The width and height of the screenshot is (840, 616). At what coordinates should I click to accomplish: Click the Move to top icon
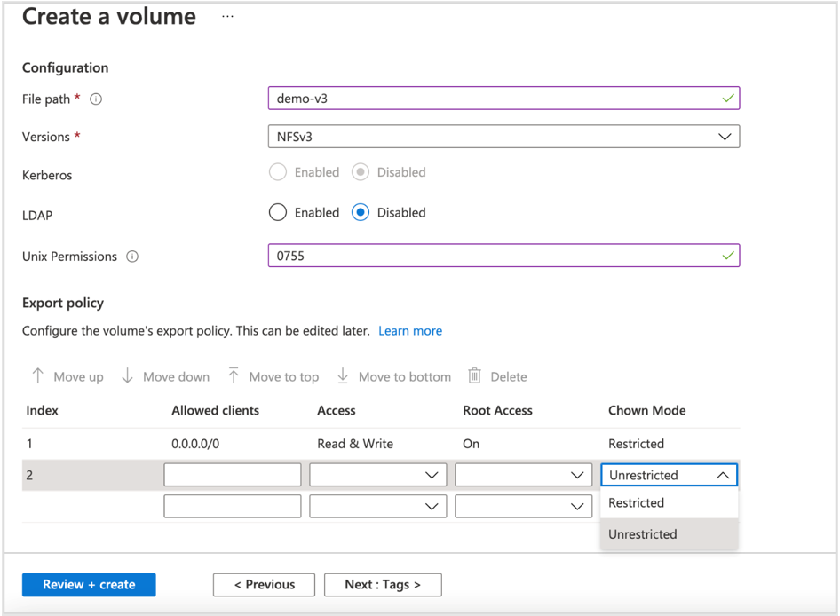[x=233, y=376]
